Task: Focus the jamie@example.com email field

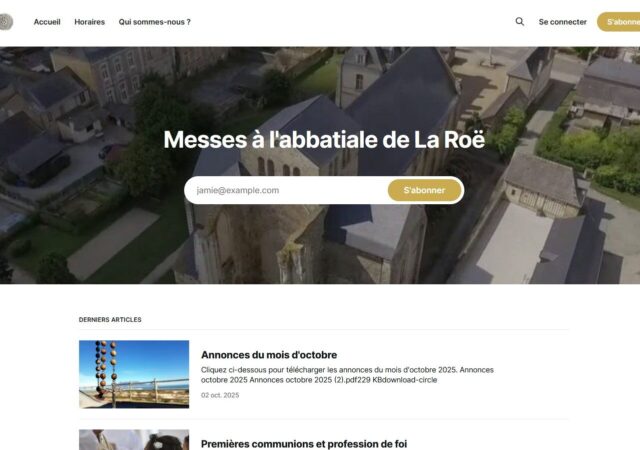Action: click(286, 190)
